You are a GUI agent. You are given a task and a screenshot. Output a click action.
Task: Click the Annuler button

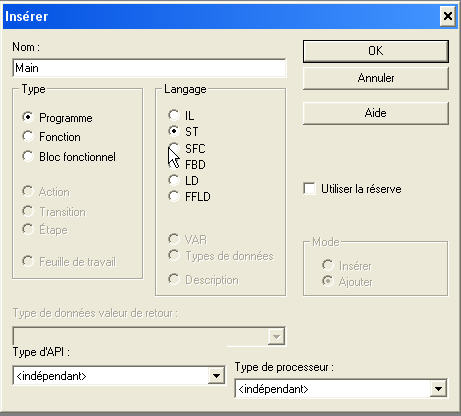pyautogui.click(x=376, y=78)
